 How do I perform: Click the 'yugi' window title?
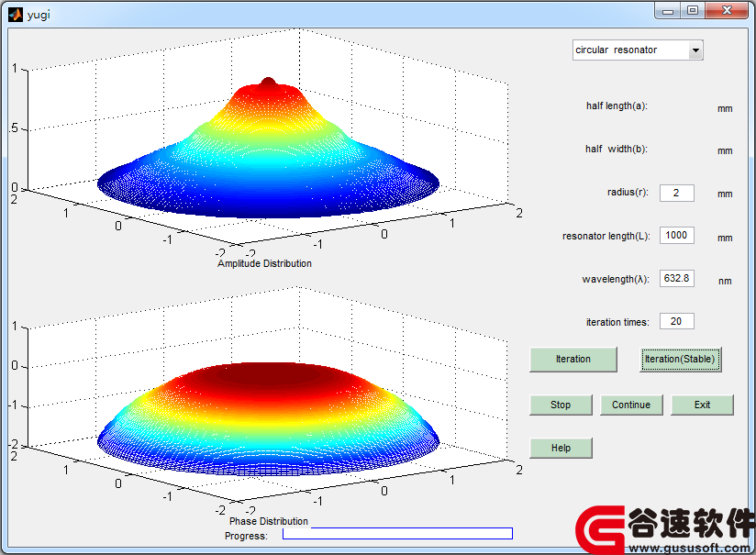pyautogui.click(x=39, y=15)
